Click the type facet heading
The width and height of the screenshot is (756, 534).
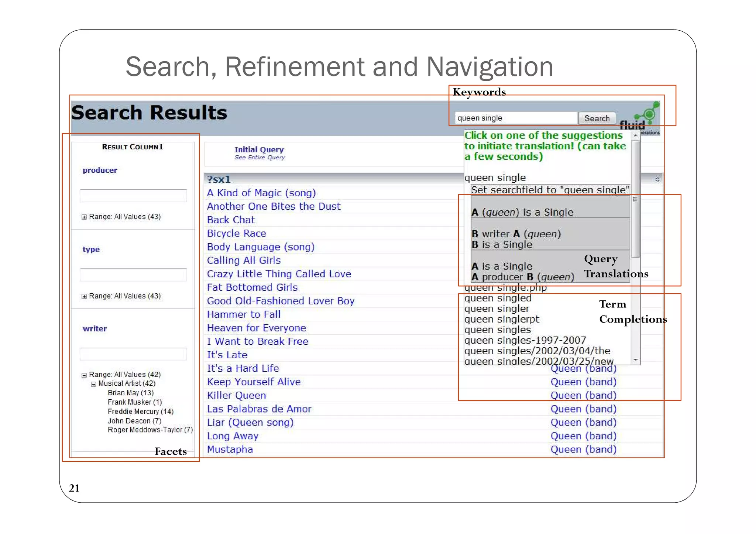91,249
